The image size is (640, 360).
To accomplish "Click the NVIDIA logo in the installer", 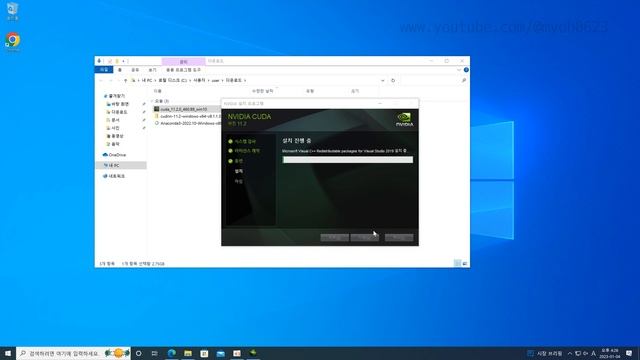I will click(x=404, y=120).
